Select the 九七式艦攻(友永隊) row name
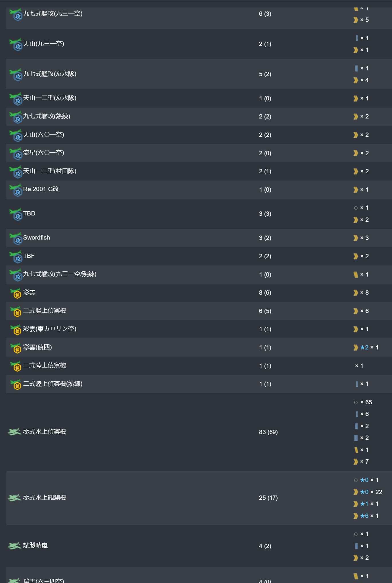The image size is (392, 583). tap(50, 74)
